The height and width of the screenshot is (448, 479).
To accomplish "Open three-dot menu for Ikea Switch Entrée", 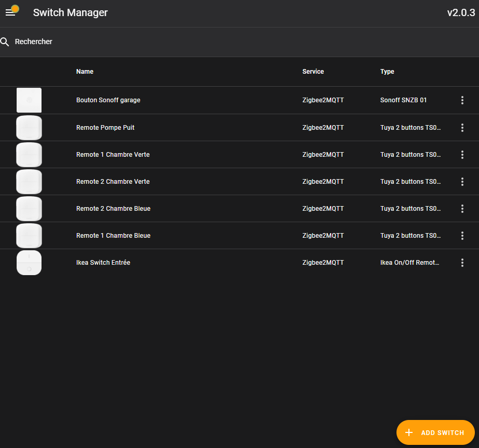I will [x=462, y=263].
